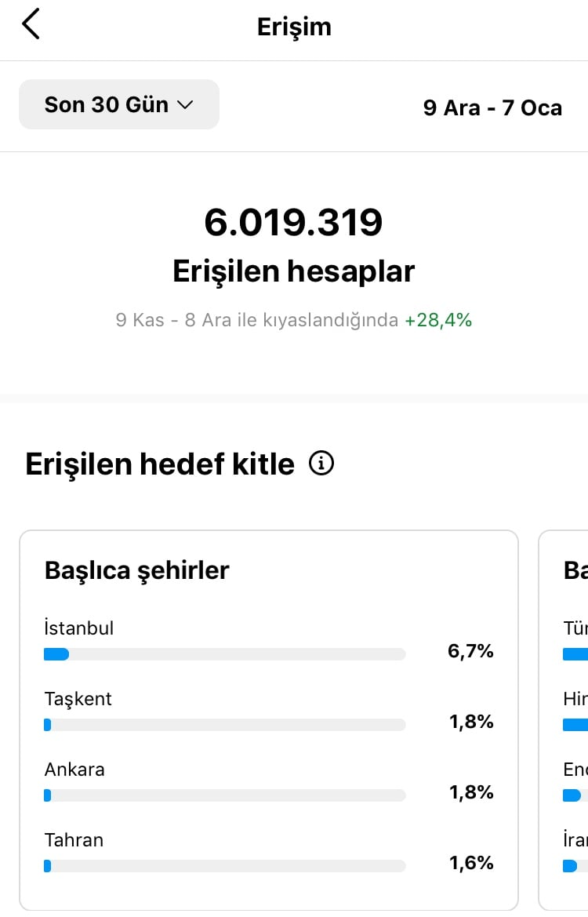
Task: Tap the Erişilen hedef kitle heading
Action: [x=160, y=464]
